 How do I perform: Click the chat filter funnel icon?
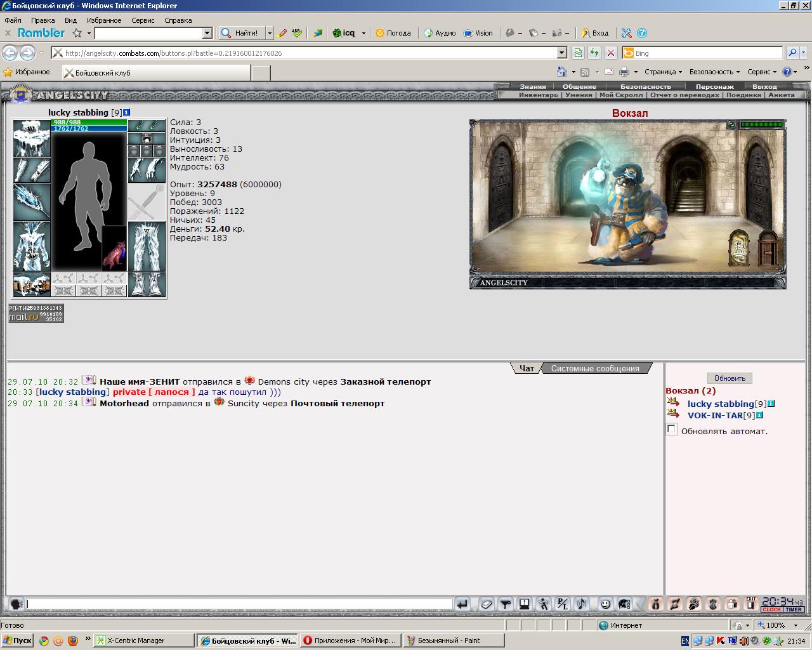[505, 604]
